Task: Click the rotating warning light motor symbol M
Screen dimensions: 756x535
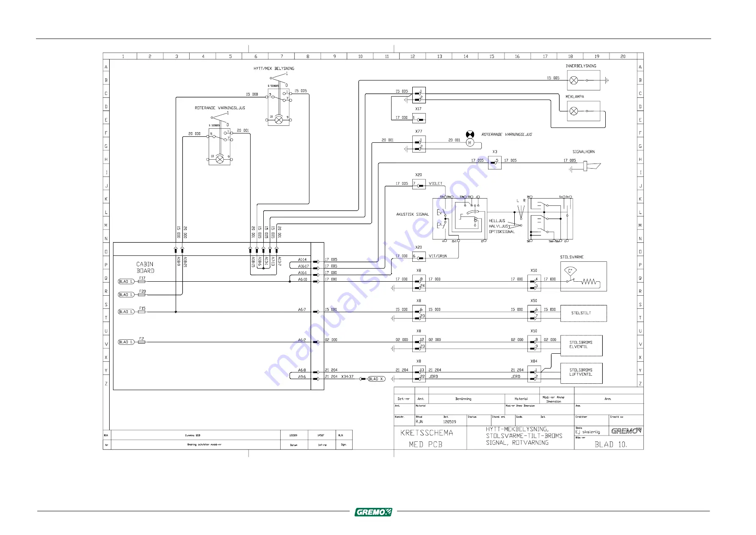Action: (x=469, y=143)
